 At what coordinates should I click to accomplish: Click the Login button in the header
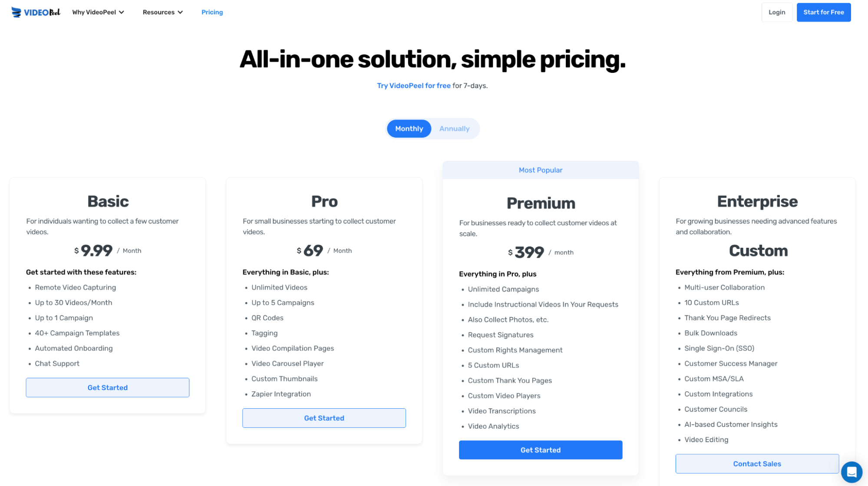click(x=776, y=12)
